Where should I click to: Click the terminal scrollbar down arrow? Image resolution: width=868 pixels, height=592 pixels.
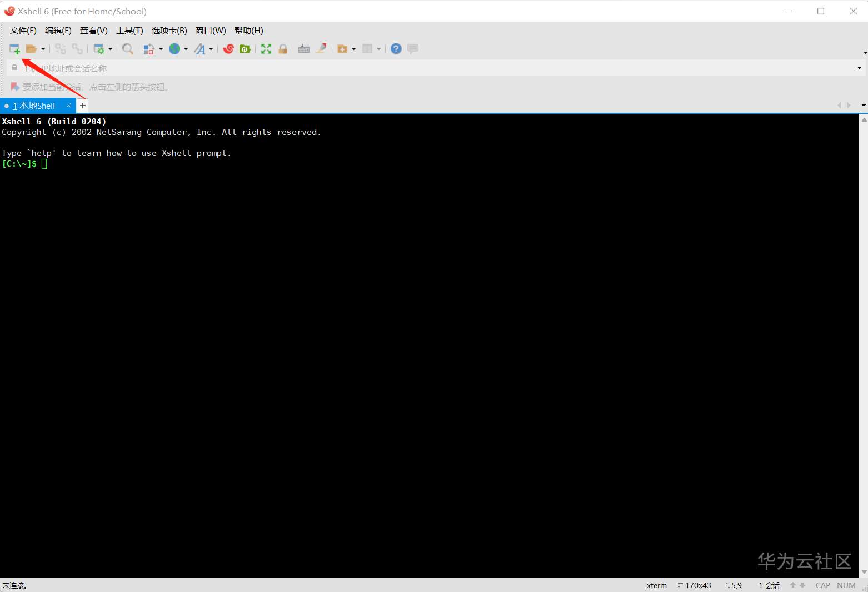[864, 572]
